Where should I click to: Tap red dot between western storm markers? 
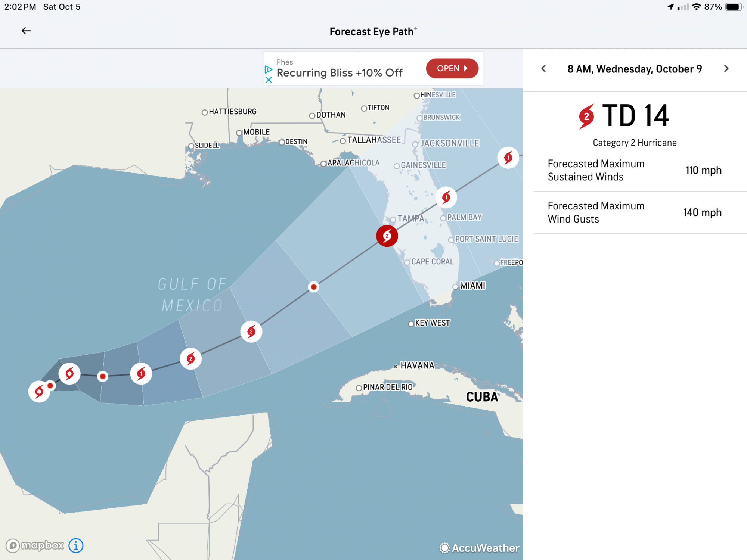103,376
